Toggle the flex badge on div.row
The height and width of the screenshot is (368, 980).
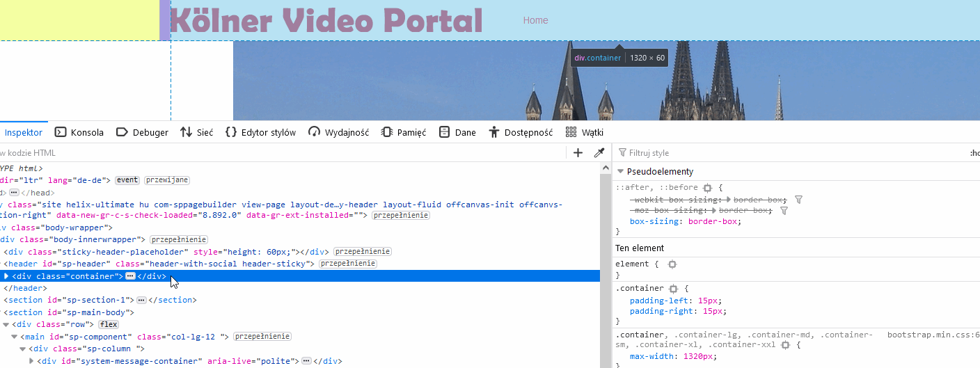click(108, 325)
